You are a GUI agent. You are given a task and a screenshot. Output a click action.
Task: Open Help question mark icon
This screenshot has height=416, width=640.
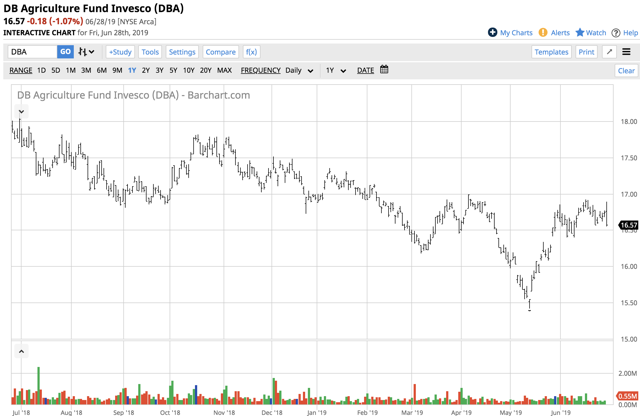(x=616, y=33)
